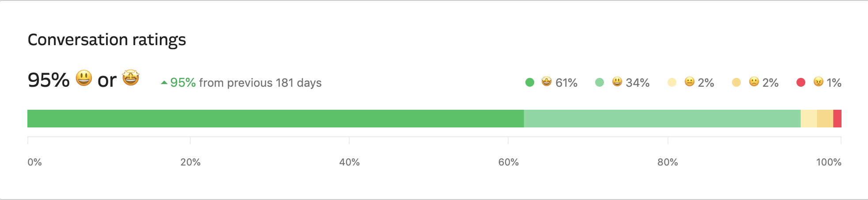This screenshot has height=200, width=868.
Task: Click the grinning emoji beside 34%
Action: (x=617, y=81)
